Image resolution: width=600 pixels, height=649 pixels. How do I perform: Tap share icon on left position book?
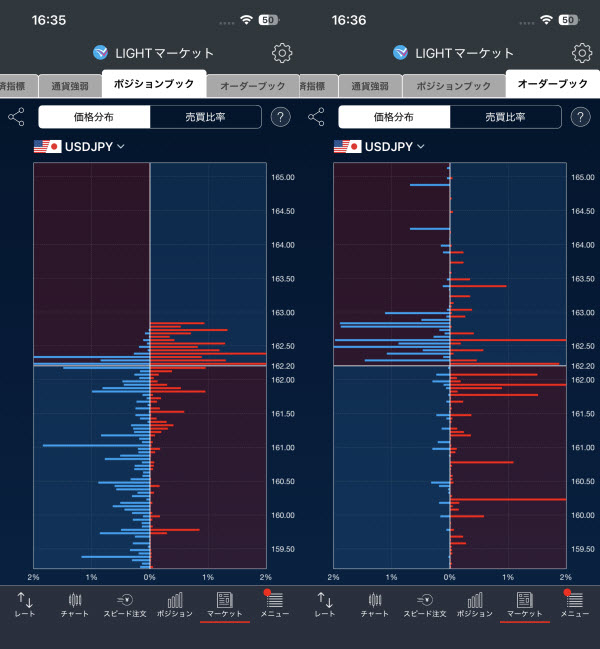[17, 117]
